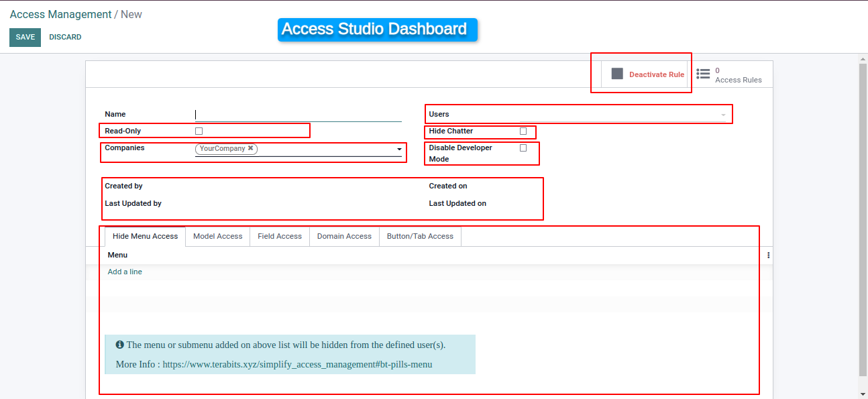Go to the Button/Tab Access tab

pyautogui.click(x=420, y=236)
